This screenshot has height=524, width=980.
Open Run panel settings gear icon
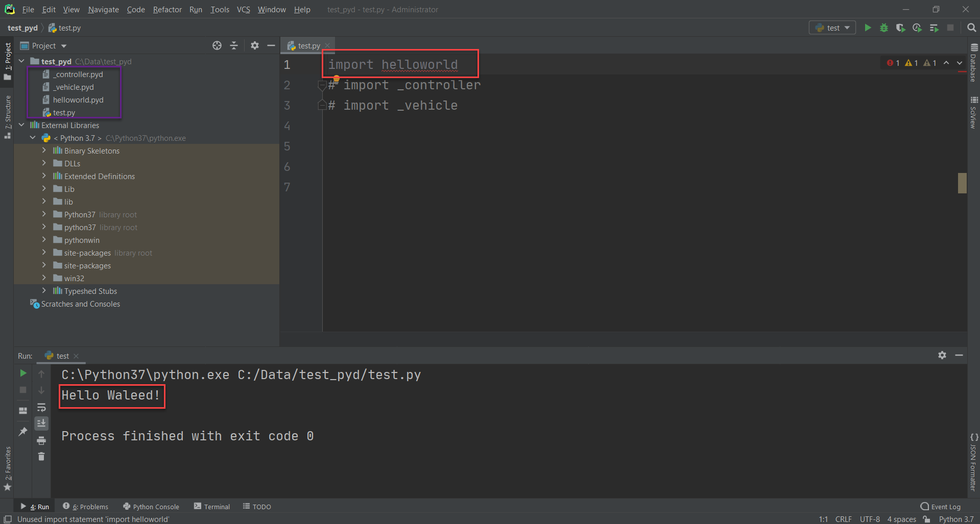942,355
